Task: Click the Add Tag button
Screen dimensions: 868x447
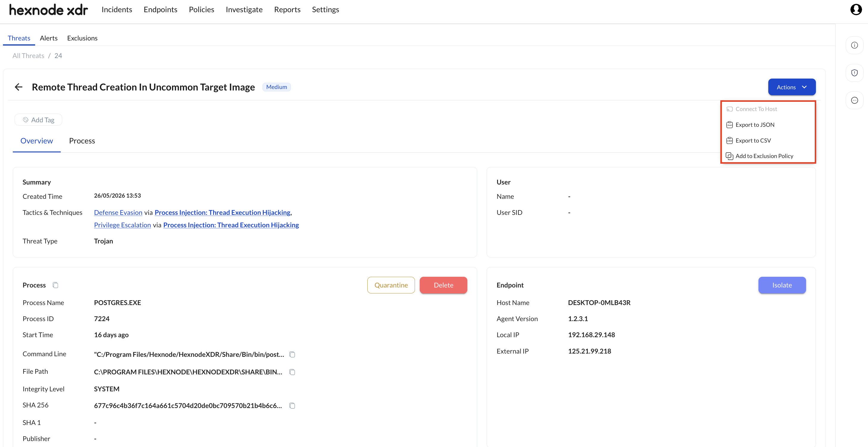Action: 38,120
